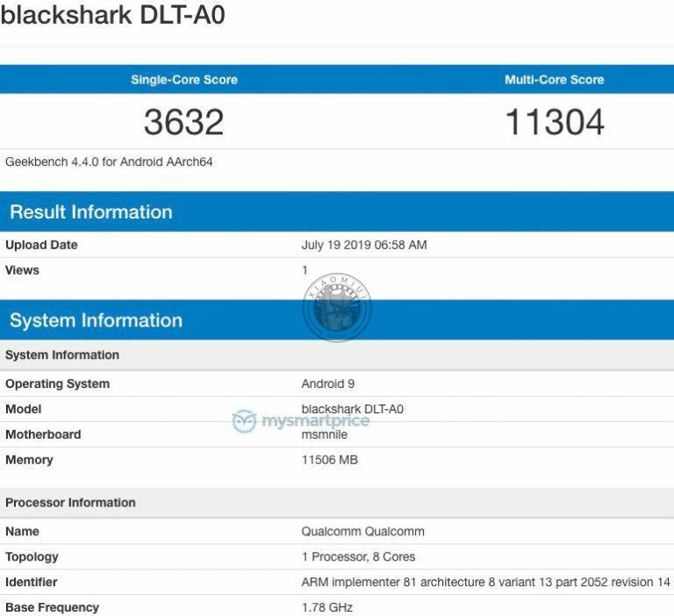Click the Motherboard label
This screenshot has height=616, width=674.
43,434
